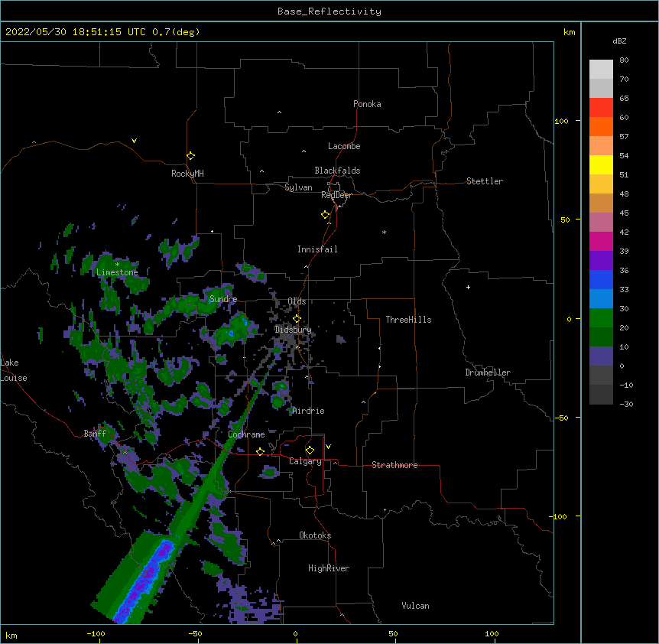Viewport: 659px width, 644px height.
Task: Click the RedDeer city label
Action: (x=336, y=195)
